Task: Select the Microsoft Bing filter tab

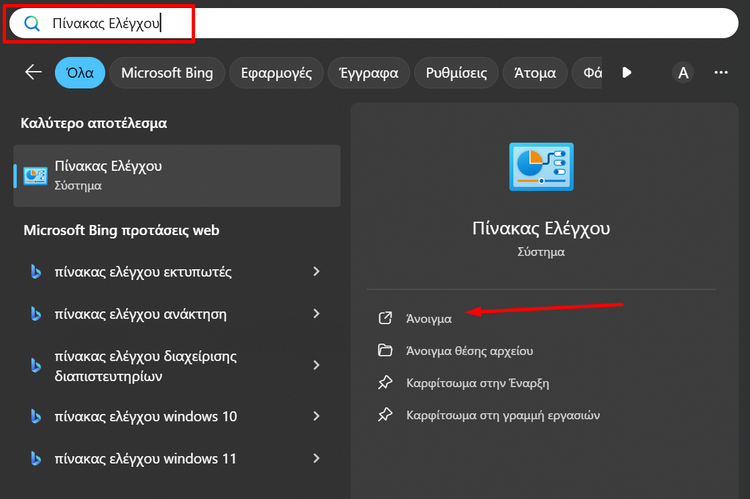Action: (x=167, y=73)
